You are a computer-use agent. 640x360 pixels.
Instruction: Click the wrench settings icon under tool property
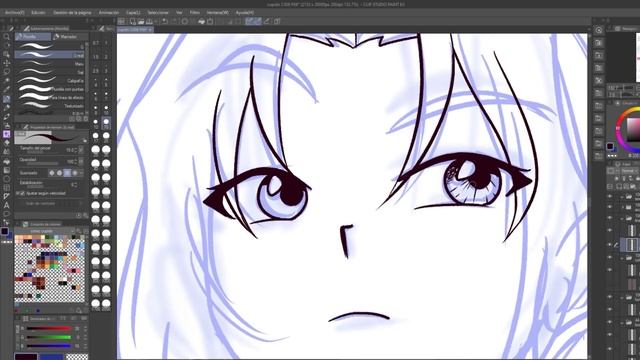pyautogui.click(x=85, y=215)
